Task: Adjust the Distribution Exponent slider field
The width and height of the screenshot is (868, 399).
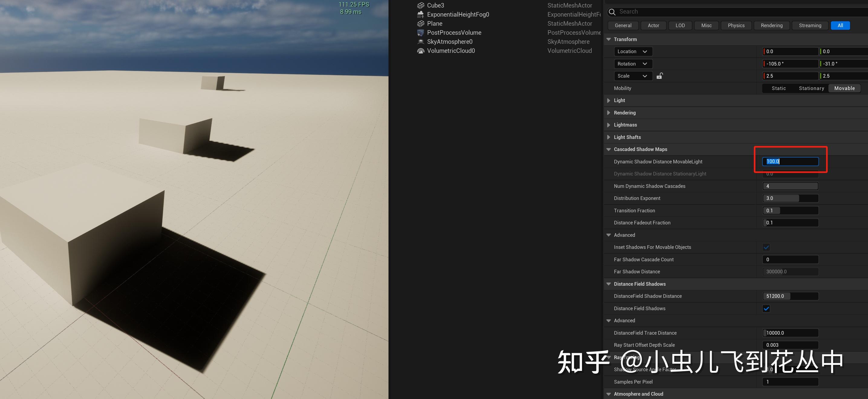Action: pyautogui.click(x=790, y=198)
